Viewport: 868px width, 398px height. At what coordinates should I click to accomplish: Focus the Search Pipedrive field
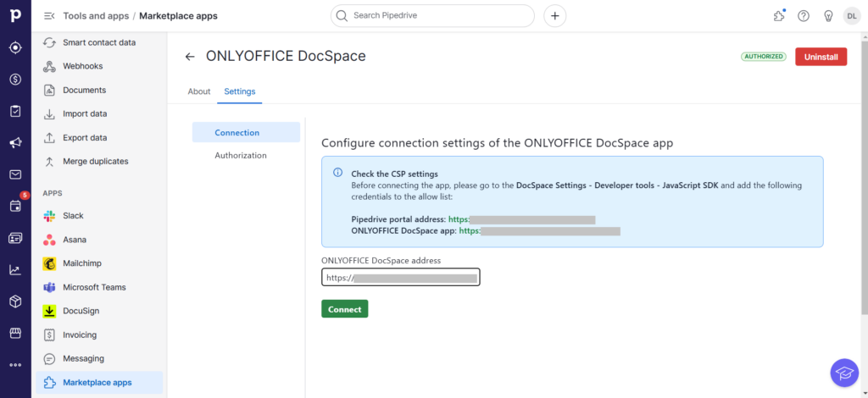coord(432,16)
